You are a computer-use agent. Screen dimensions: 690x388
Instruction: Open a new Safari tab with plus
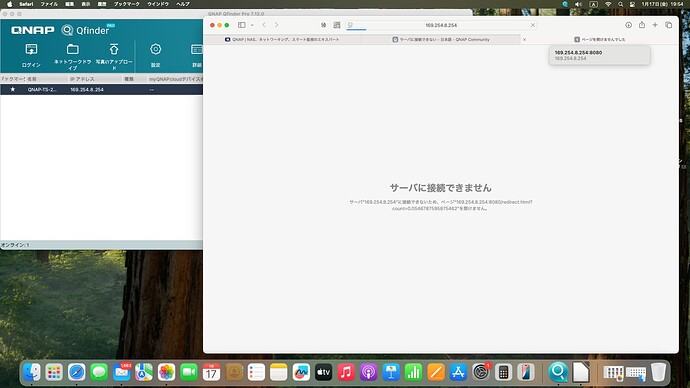tap(655, 25)
